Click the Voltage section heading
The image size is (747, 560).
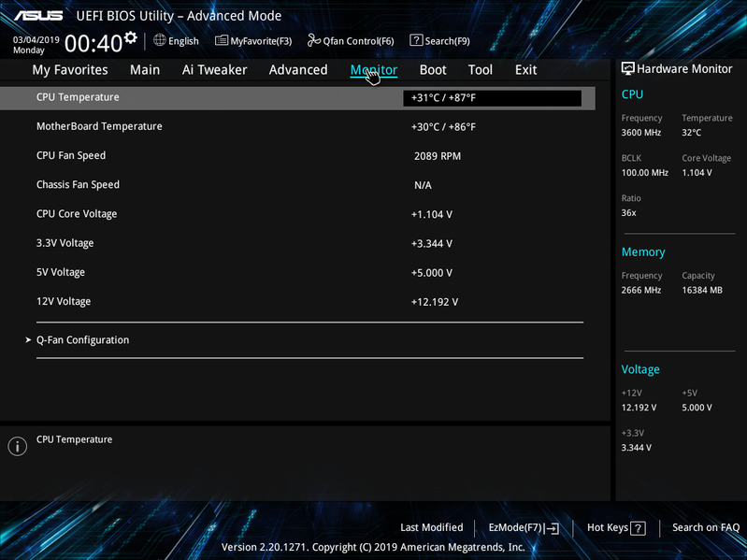tap(640, 369)
